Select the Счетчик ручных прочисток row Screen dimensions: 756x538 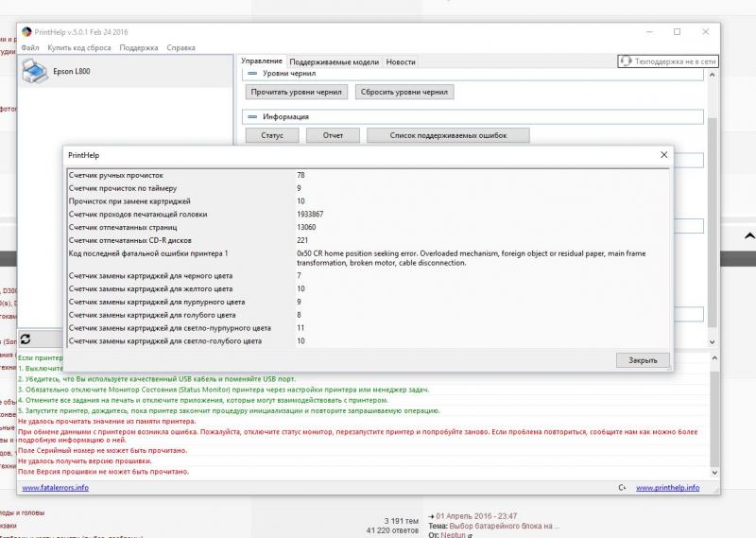click(369, 175)
